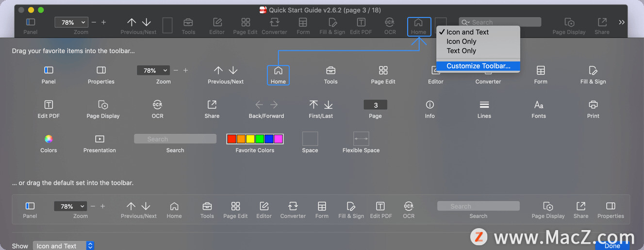
Task: Click the OCR icon in the top toolbar
Action: point(390,22)
